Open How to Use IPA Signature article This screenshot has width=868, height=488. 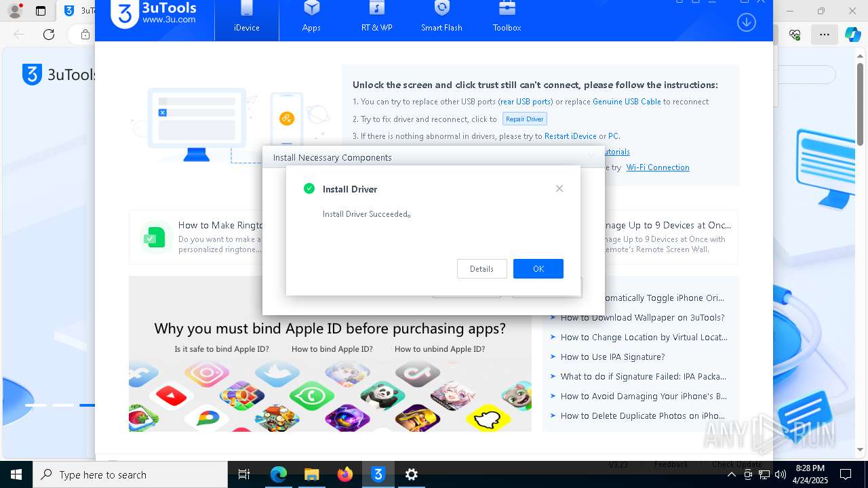[x=612, y=357]
